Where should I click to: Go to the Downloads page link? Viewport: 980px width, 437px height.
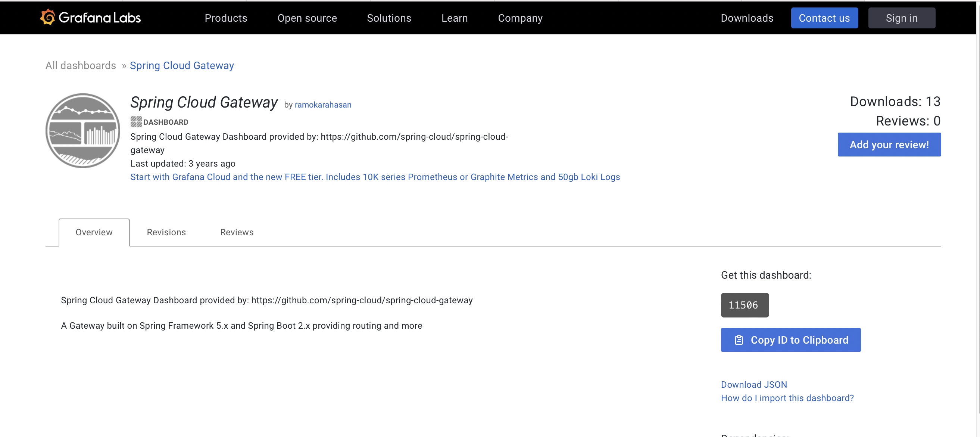pyautogui.click(x=746, y=18)
